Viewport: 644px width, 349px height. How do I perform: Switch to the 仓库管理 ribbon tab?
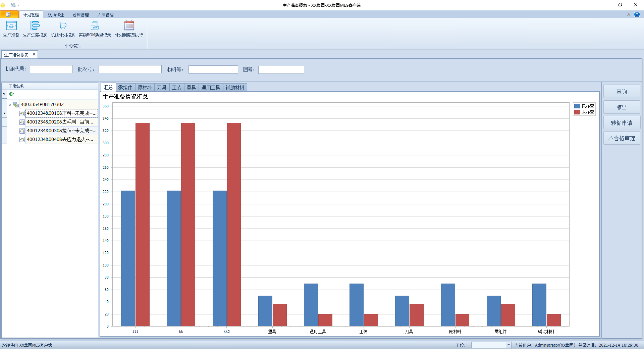pyautogui.click(x=80, y=15)
